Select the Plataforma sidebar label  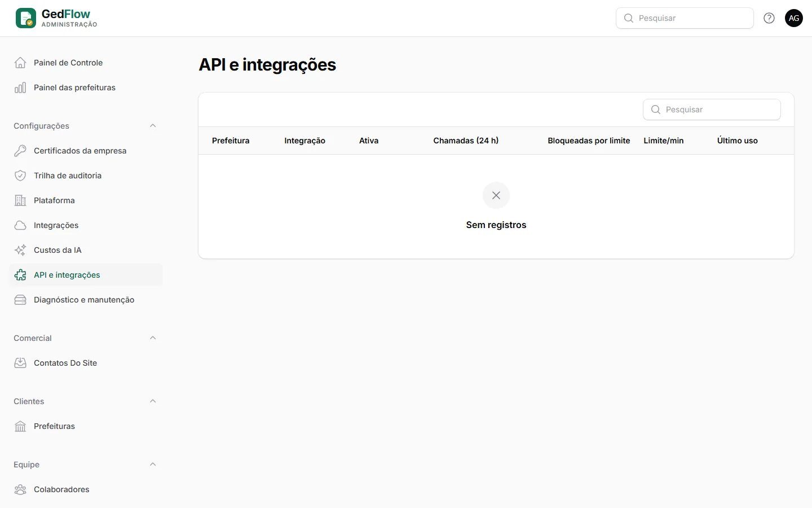[54, 200]
